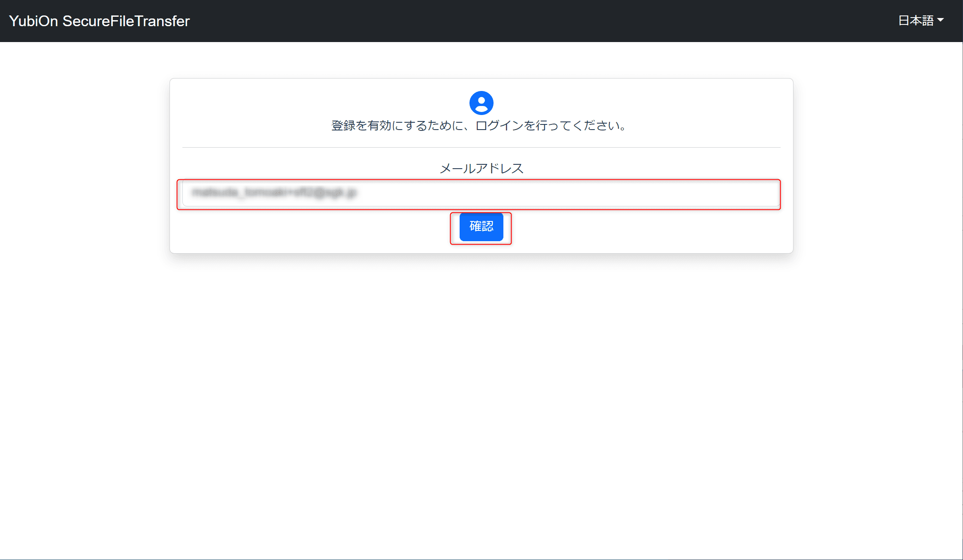
Task: Focus the メールアドレス email input field
Action: 481,193
